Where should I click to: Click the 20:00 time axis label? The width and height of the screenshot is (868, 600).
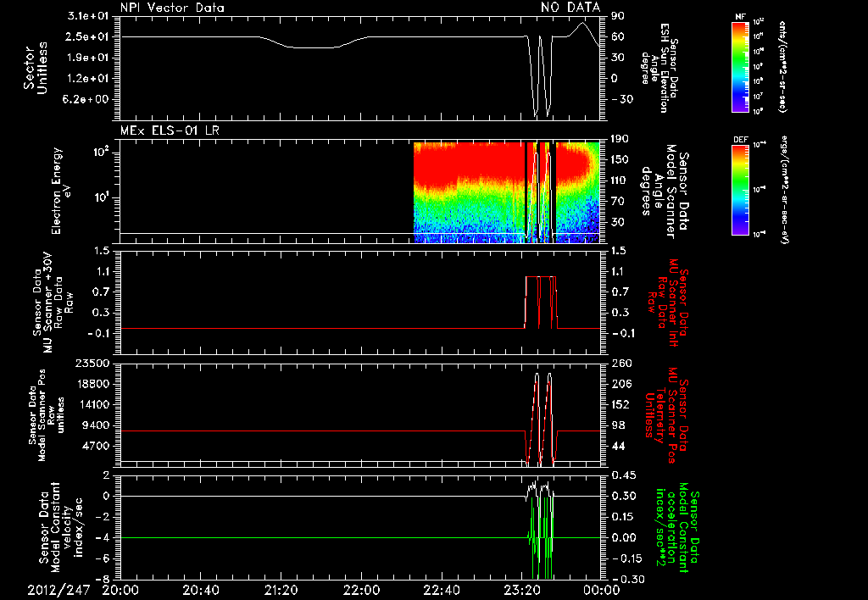click(120, 591)
